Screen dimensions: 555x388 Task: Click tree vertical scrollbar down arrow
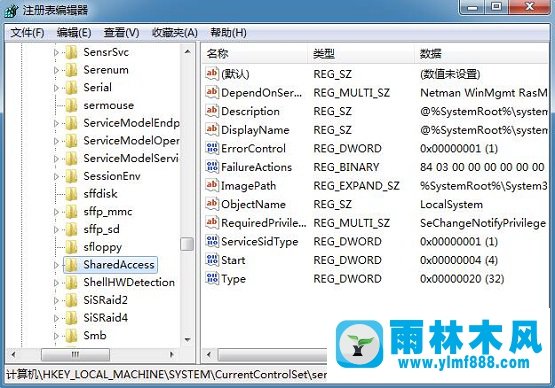188,340
